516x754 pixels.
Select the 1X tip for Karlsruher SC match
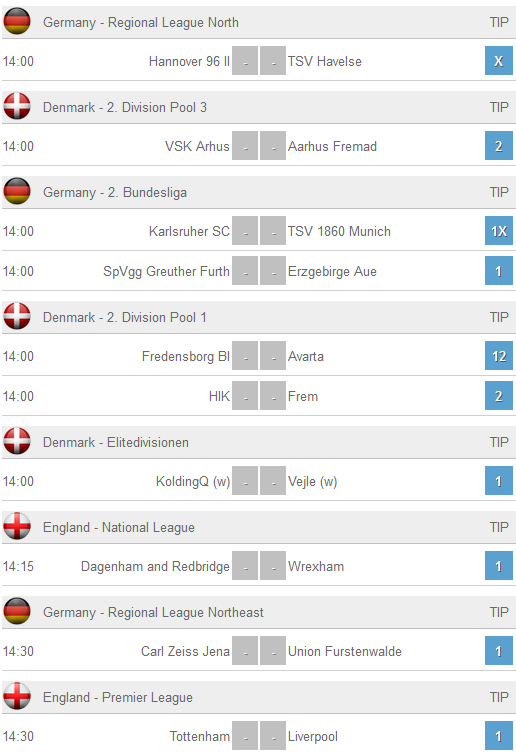(x=499, y=231)
